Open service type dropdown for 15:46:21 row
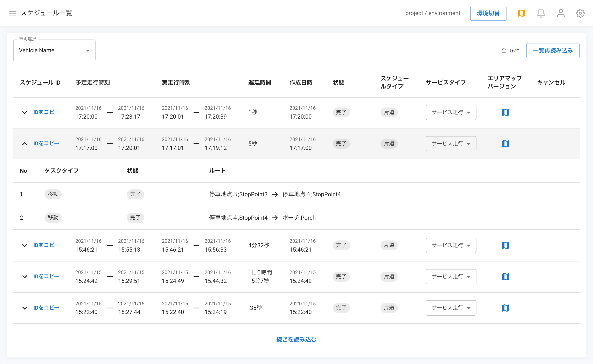 pos(451,245)
